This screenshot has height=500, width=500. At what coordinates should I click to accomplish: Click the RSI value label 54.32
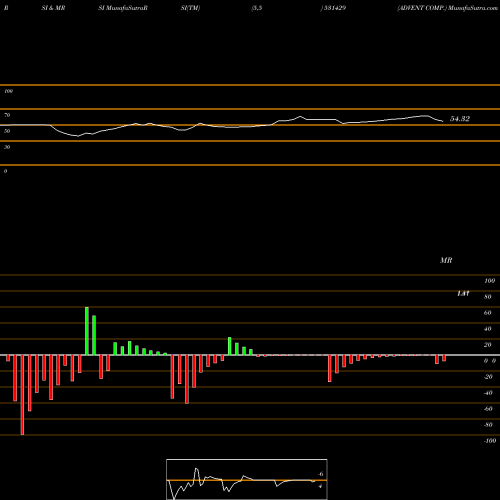(x=460, y=119)
